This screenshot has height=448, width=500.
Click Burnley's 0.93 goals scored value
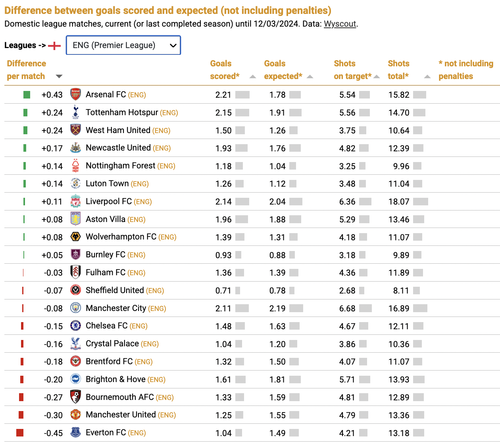(223, 255)
